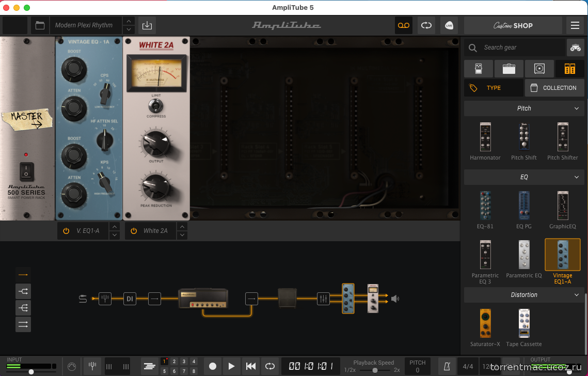Adjust the INPUT level slider
588x376 pixels.
[31, 372]
